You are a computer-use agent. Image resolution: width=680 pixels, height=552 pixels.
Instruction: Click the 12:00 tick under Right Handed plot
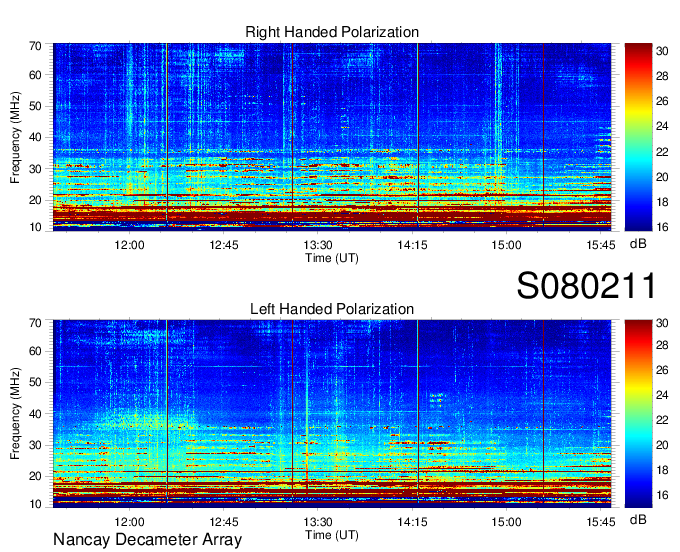tap(129, 245)
